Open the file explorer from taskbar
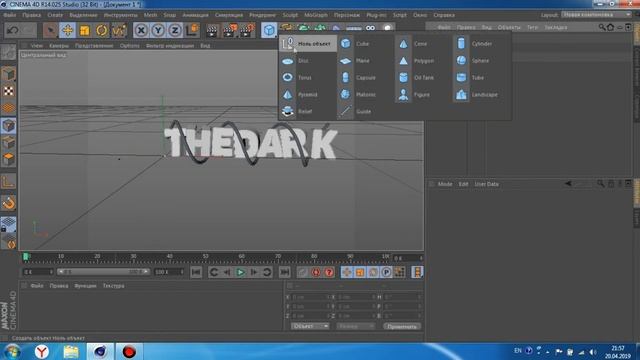This screenshot has height=360, width=640. pos(71,351)
